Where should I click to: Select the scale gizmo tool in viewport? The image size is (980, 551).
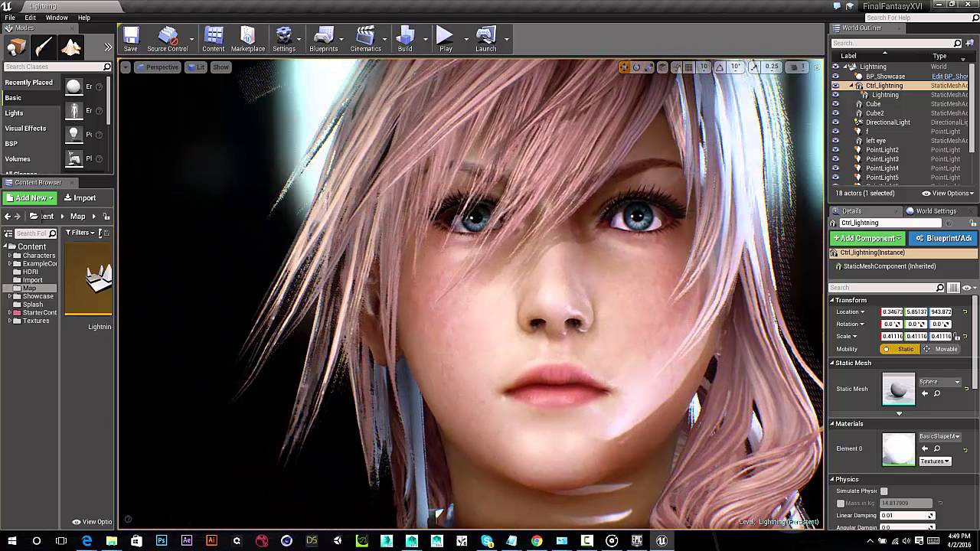649,67
